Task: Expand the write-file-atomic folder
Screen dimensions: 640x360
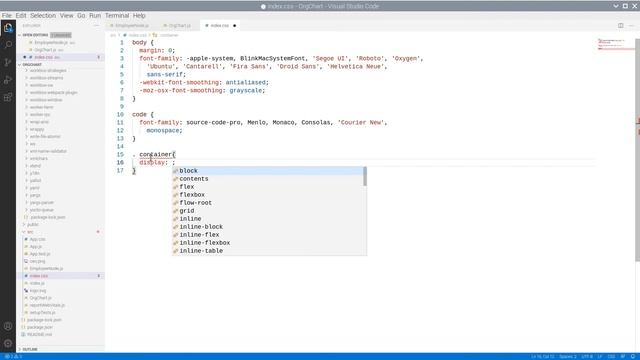Action: (45, 136)
